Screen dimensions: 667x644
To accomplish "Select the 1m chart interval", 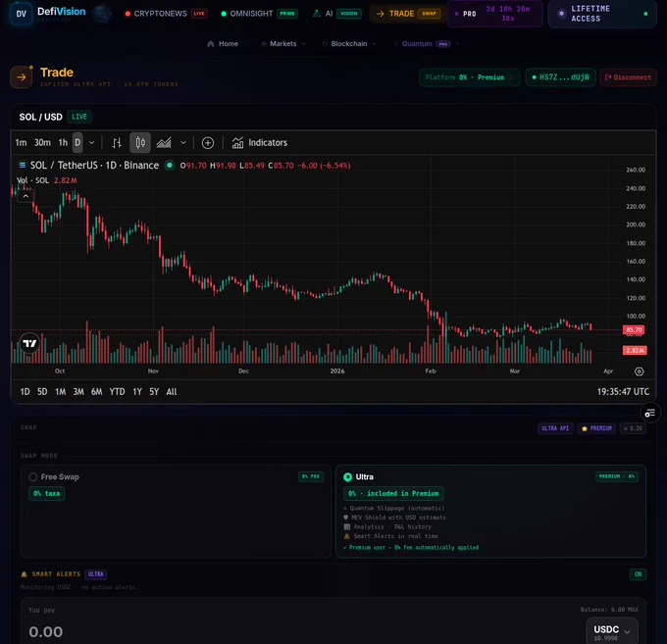I will 21,143.
